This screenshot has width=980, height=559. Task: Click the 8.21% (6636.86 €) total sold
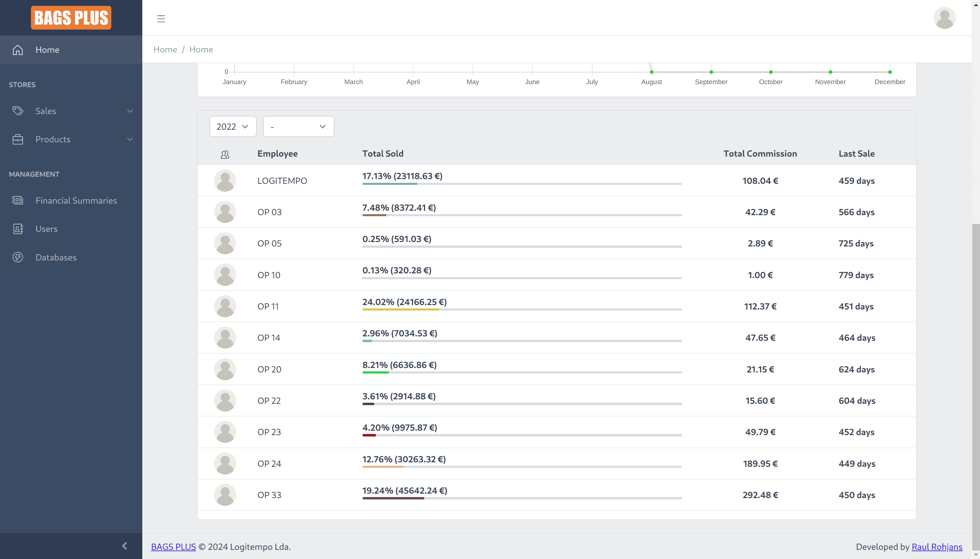click(x=399, y=365)
